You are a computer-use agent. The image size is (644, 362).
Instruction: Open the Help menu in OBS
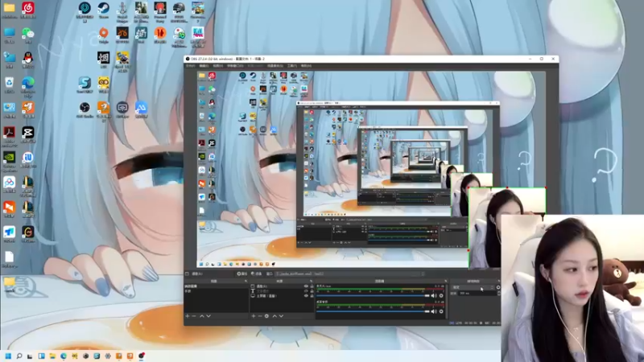(x=306, y=66)
